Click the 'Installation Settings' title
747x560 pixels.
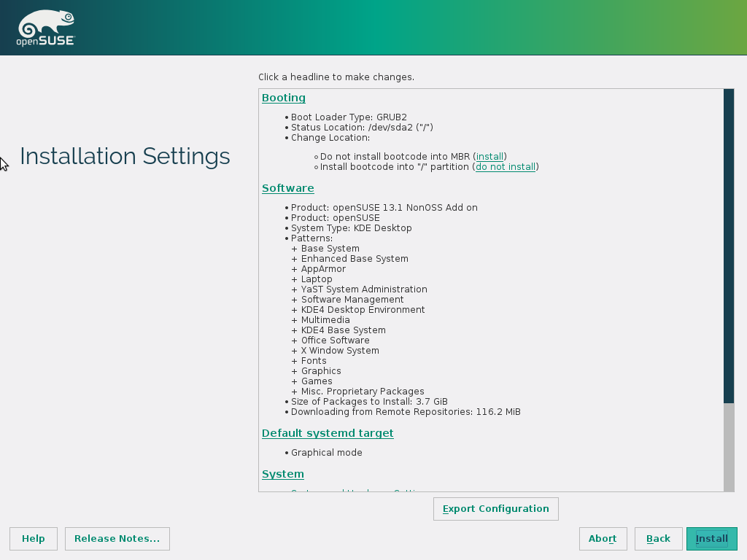pos(125,156)
